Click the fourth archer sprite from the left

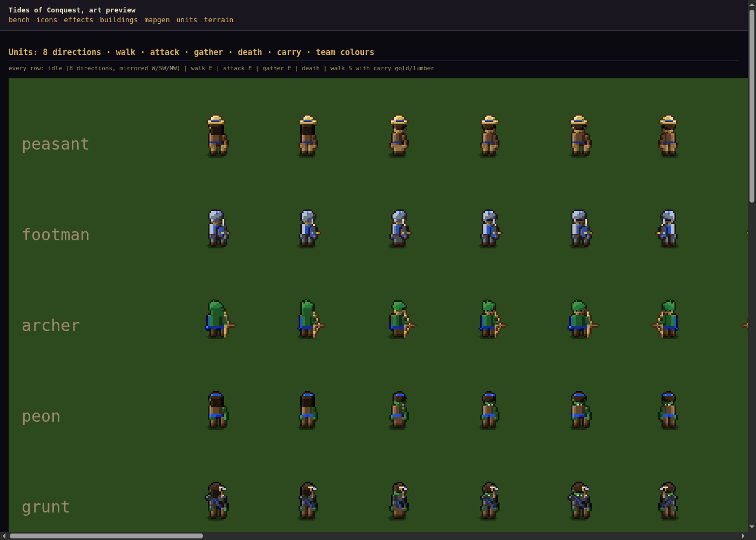tap(492, 319)
